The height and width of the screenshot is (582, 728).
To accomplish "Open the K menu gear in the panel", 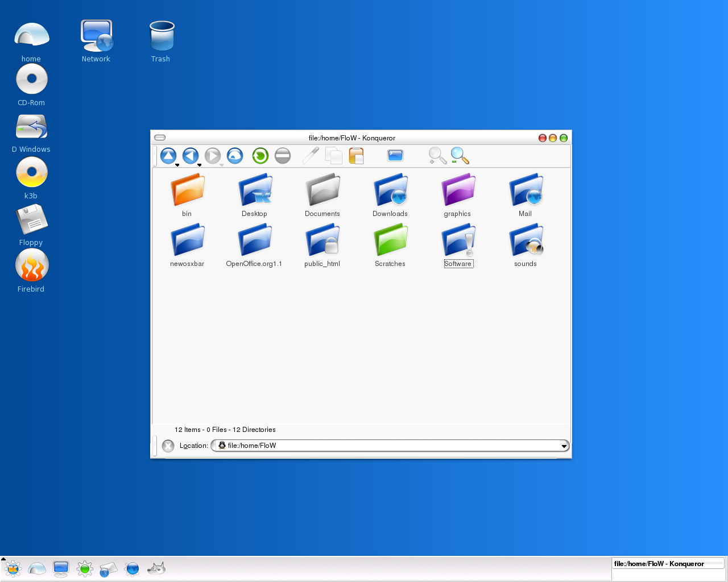I will (13, 568).
